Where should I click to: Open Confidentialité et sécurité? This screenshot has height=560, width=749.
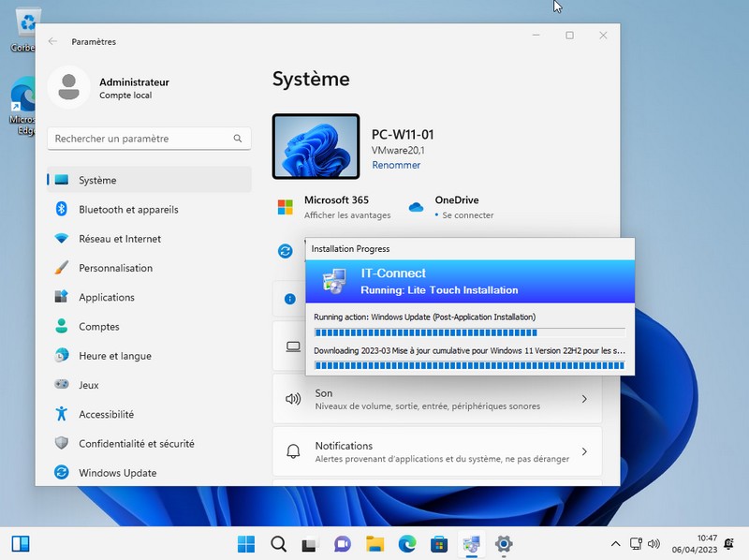click(149, 444)
